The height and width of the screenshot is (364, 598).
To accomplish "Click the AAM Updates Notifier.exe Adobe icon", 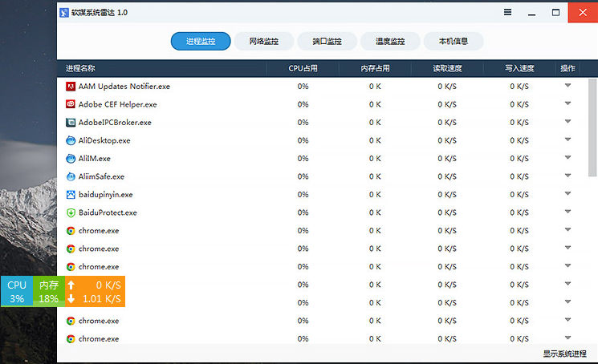I will pyautogui.click(x=71, y=86).
